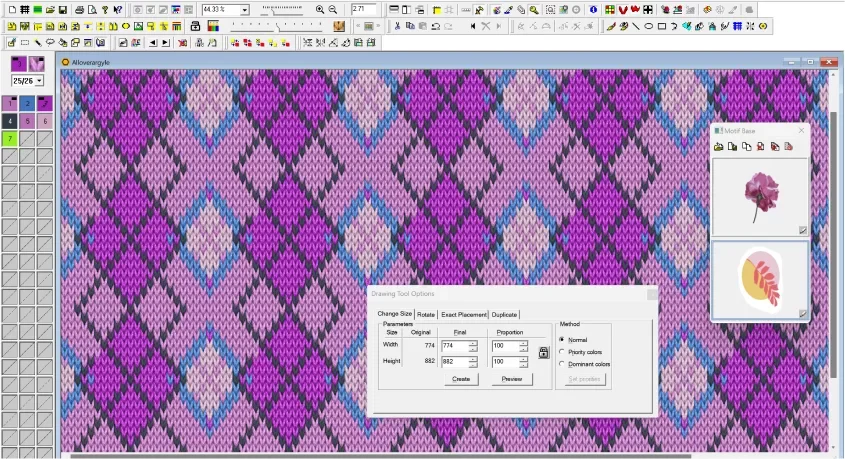
Task: Select the freehand brush drawing tool
Action: (x=611, y=26)
